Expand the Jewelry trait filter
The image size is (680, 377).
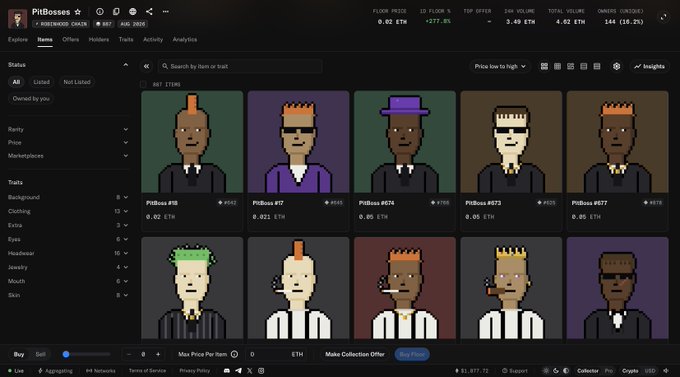click(x=68, y=267)
